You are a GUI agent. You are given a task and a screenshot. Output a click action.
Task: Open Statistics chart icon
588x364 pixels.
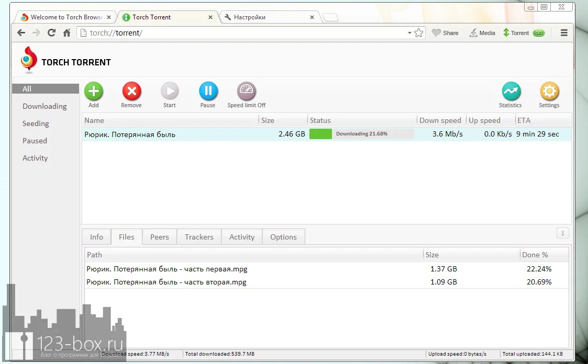pos(511,91)
